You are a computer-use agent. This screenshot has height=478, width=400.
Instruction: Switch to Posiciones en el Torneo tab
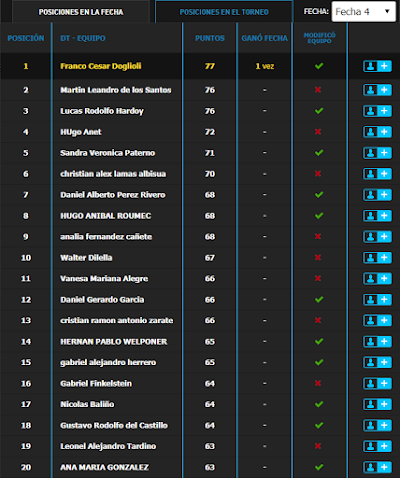tap(224, 12)
